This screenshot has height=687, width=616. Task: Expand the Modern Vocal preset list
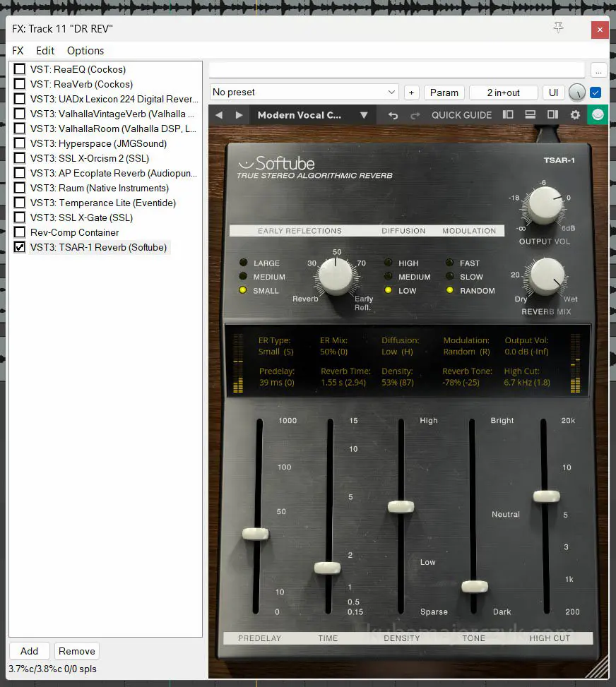[364, 115]
